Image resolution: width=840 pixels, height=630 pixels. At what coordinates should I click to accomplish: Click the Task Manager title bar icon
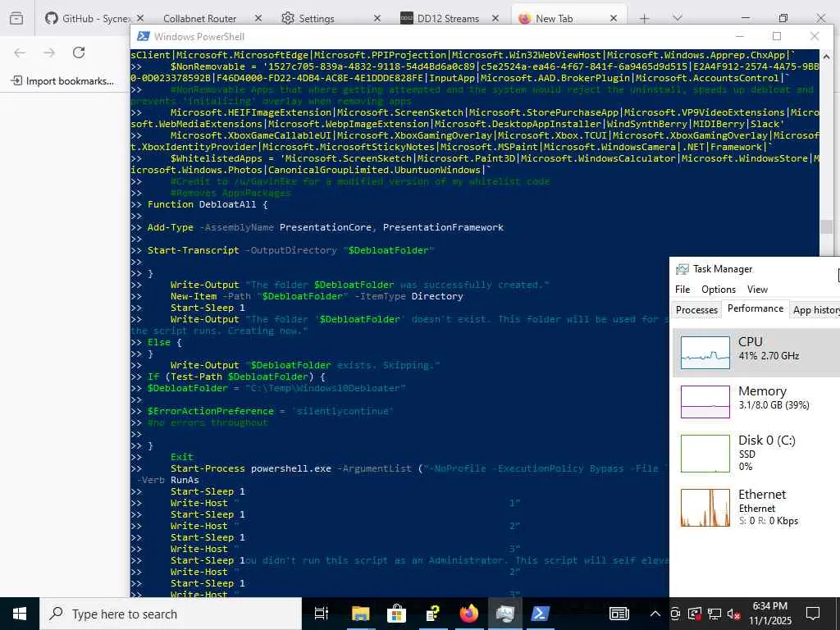point(682,269)
